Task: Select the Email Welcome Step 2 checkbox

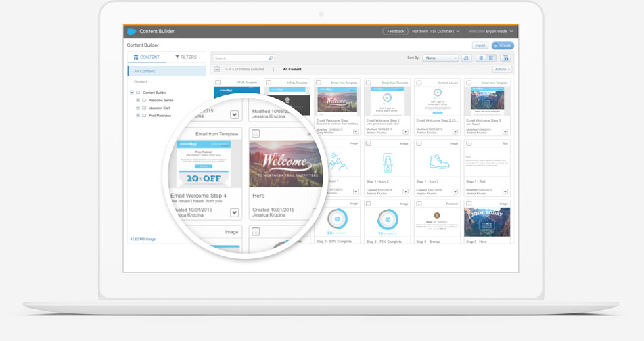Action: tap(369, 83)
